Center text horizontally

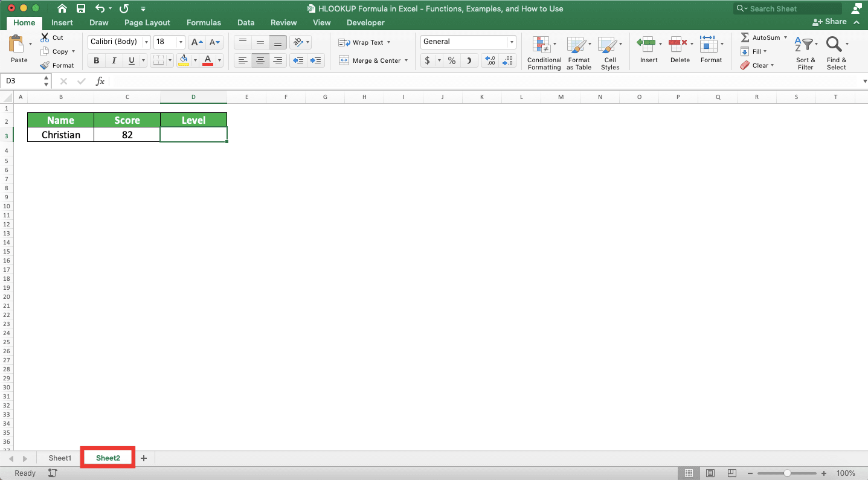pyautogui.click(x=260, y=60)
